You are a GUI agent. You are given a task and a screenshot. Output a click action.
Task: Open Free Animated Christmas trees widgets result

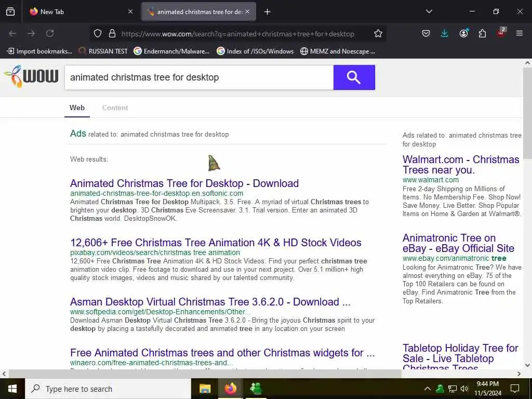tap(222, 353)
